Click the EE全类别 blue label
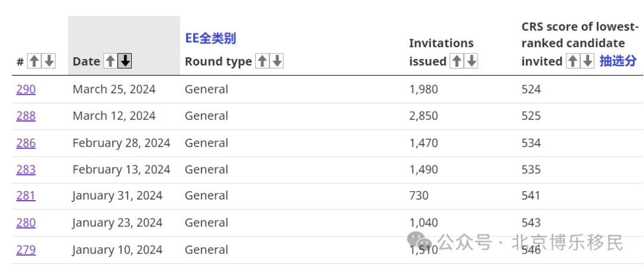 tap(210, 39)
